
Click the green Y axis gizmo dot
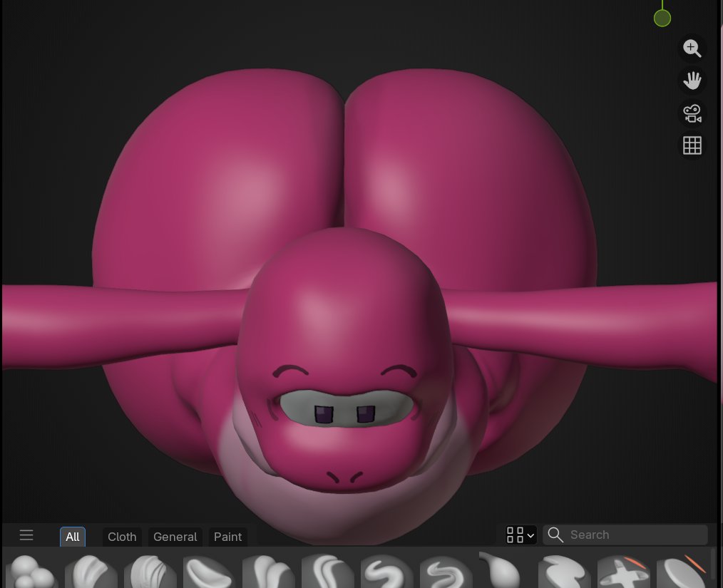(x=662, y=19)
